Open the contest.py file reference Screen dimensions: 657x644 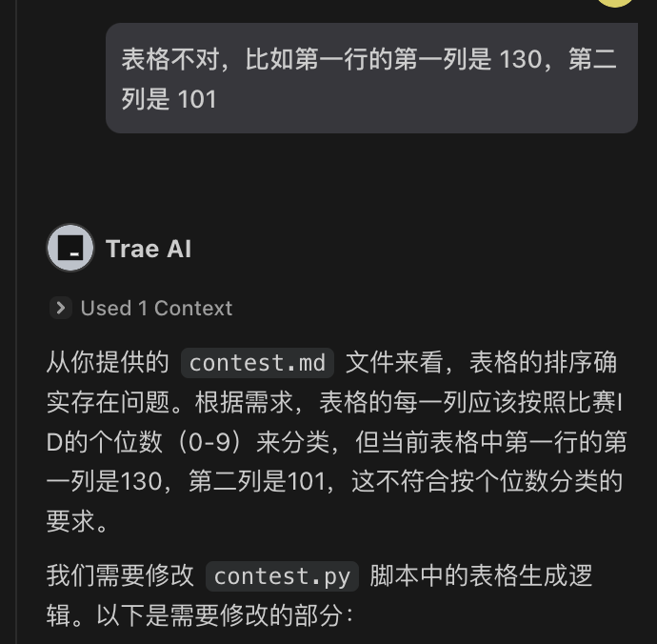[x=282, y=576]
